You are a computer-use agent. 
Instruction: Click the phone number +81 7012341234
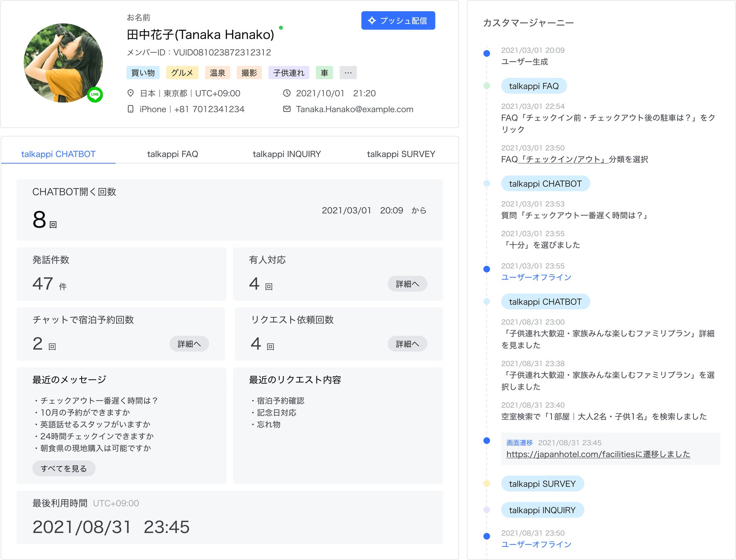tap(209, 109)
